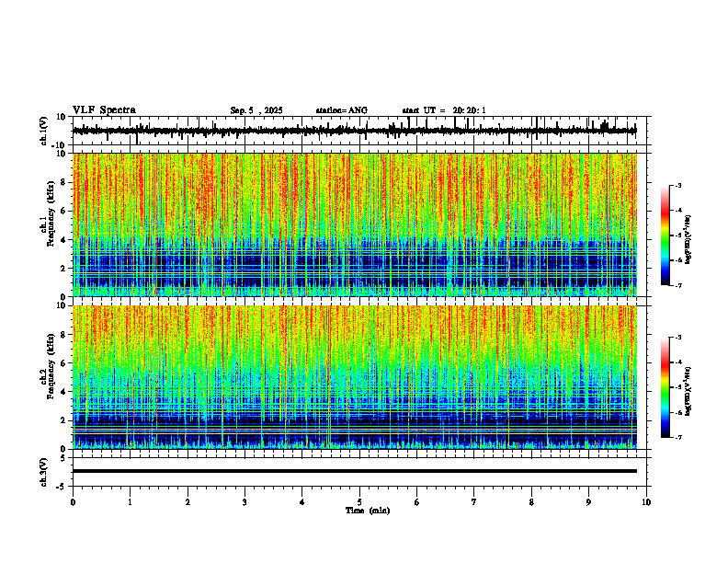Click the "ch.1(V)" y-axis label

pos(43,131)
